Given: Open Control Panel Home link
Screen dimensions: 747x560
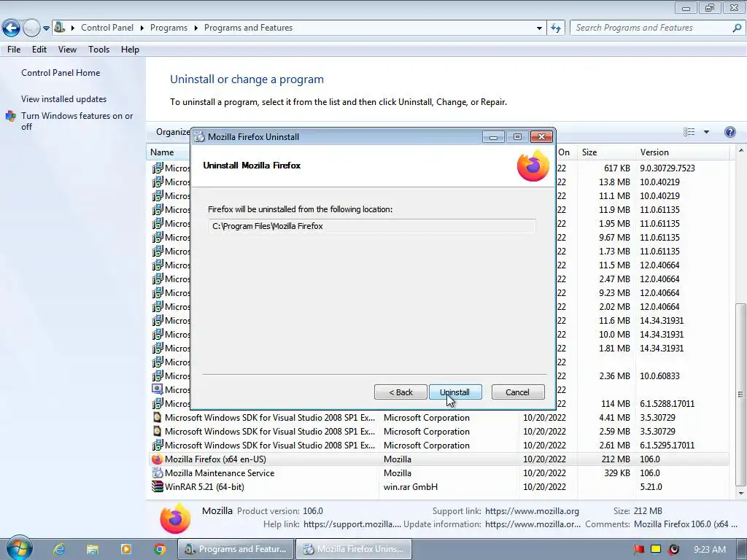Looking at the screenshot, I should [x=61, y=73].
